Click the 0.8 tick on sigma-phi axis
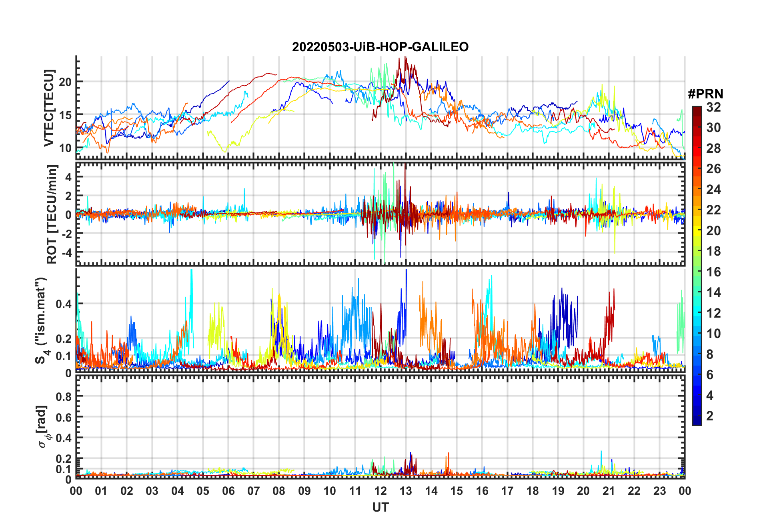The height and width of the screenshot is (532, 761). 64,397
